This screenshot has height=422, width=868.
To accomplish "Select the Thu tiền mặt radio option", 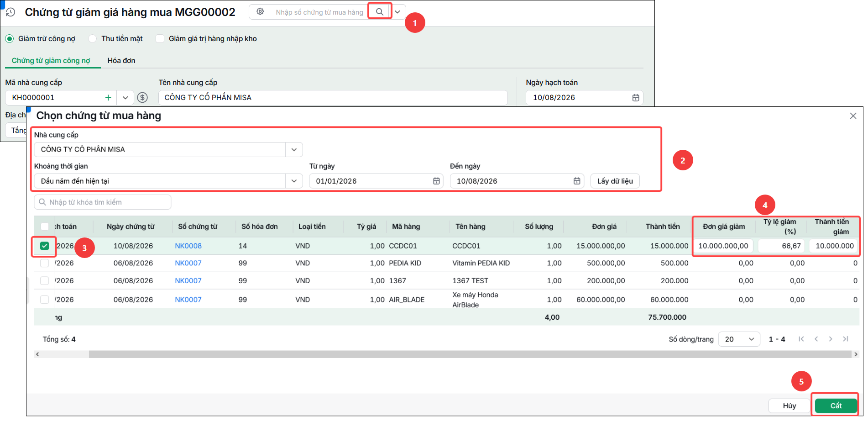I will (93, 39).
